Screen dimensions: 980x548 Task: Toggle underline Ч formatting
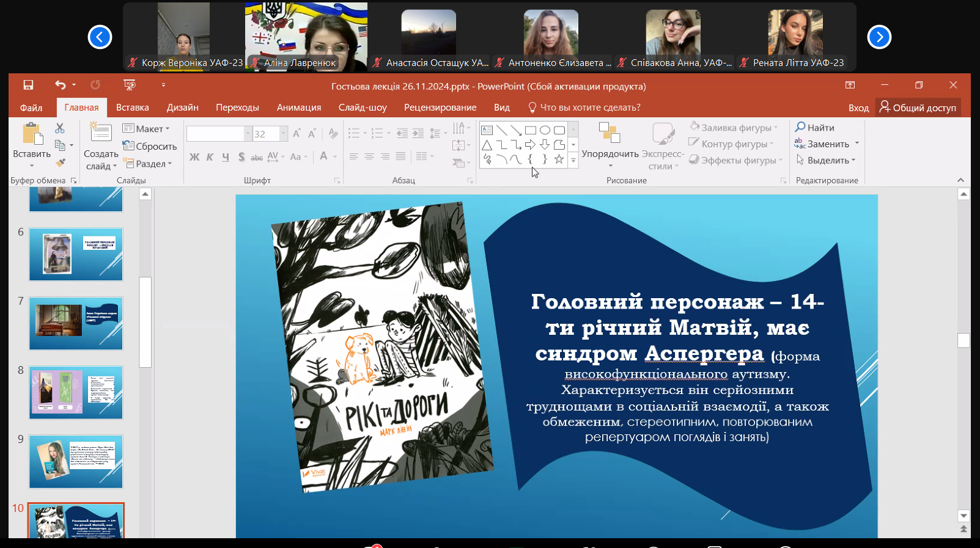tap(226, 157)
